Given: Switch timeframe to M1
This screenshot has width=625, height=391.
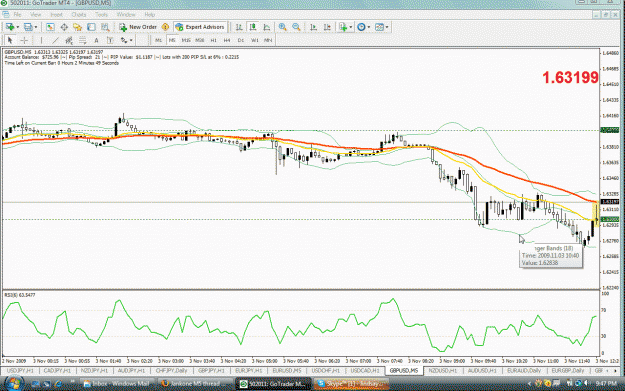Looking at the screenshot, I should coord(158,40).
